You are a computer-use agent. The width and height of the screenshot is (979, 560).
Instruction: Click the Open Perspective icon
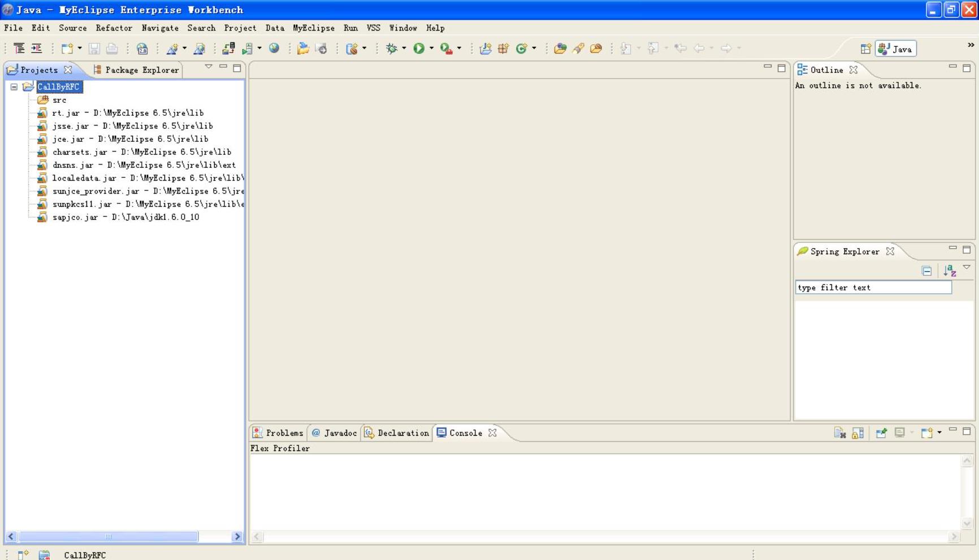pyautogui.click(x=865, y=49)
